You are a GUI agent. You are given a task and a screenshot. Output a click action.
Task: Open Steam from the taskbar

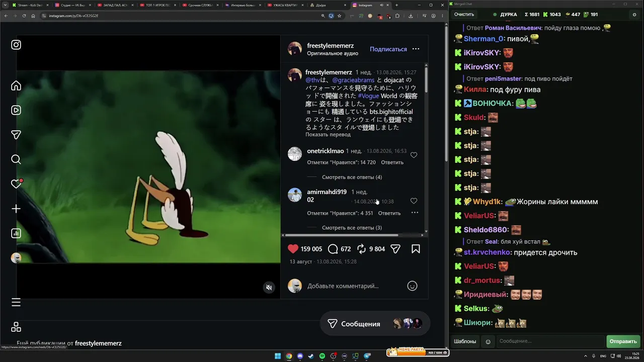(311, 356)
